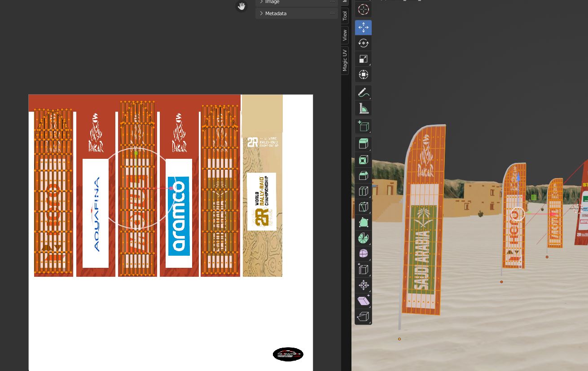Image resolution: width=588 pixels, height=371 pixels.
Task: Select the Extrude Region tool
Action: pyautogui.click(x=364, y=144)
